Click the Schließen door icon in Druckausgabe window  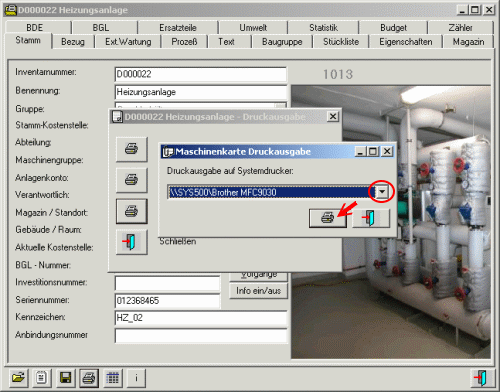click(132, 242)
